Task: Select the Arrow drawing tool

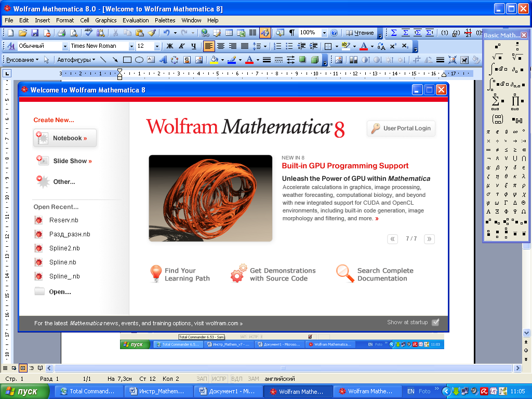Action: pyautogui.click(x=115, y=60)
